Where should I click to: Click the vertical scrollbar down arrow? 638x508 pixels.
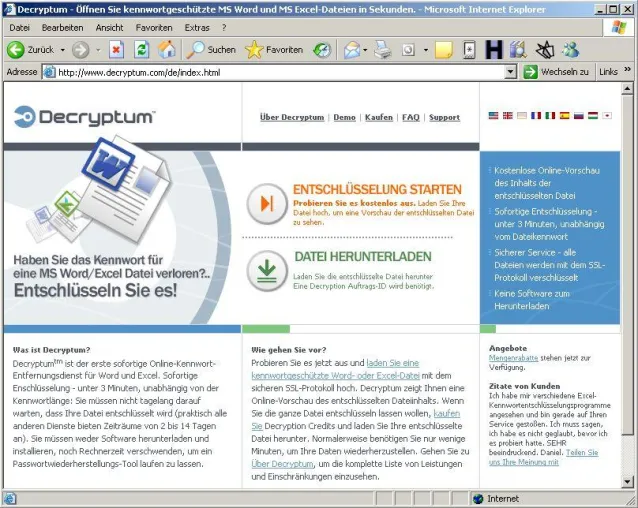point(627,482)
